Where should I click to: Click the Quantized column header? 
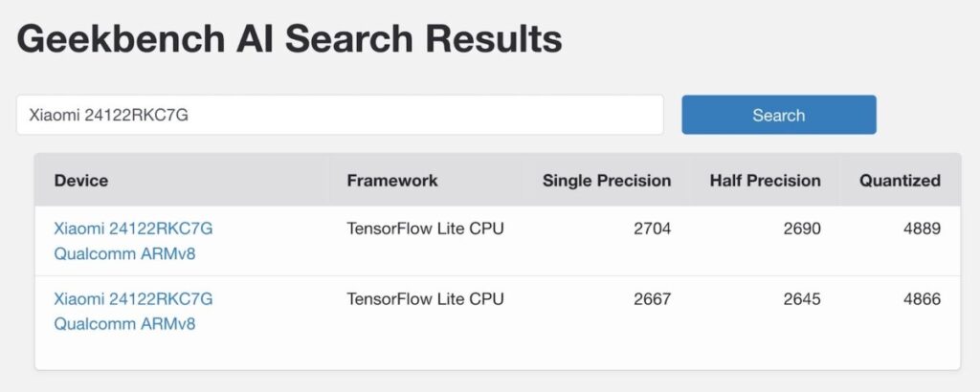coord(900,180)
